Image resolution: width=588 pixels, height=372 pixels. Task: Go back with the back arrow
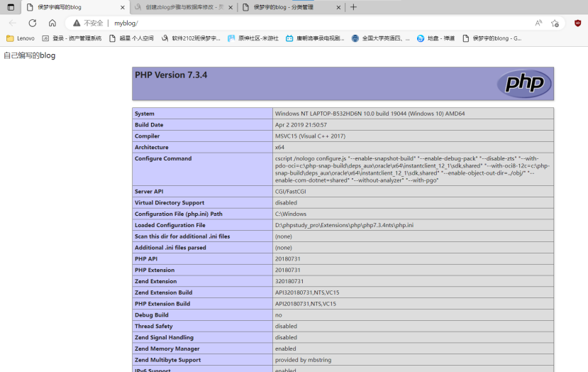pos(13,23)
